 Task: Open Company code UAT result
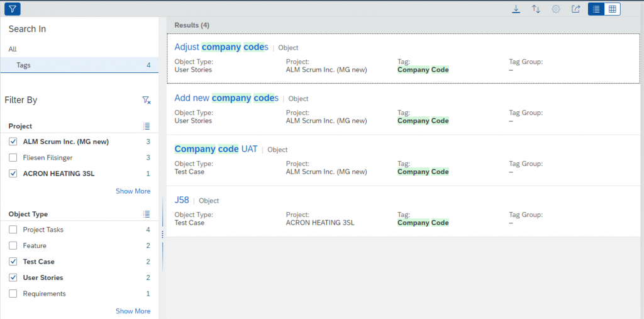coord(216,149)
